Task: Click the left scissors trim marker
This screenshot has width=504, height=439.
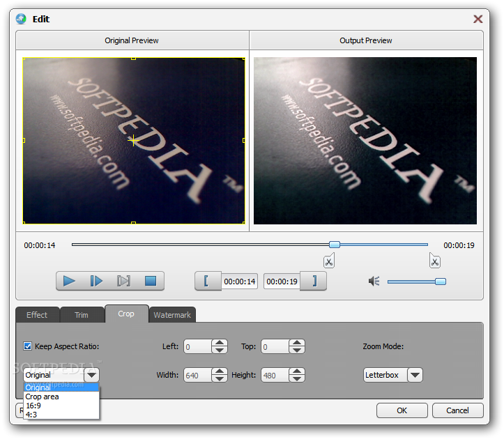Action: (329, 261)
